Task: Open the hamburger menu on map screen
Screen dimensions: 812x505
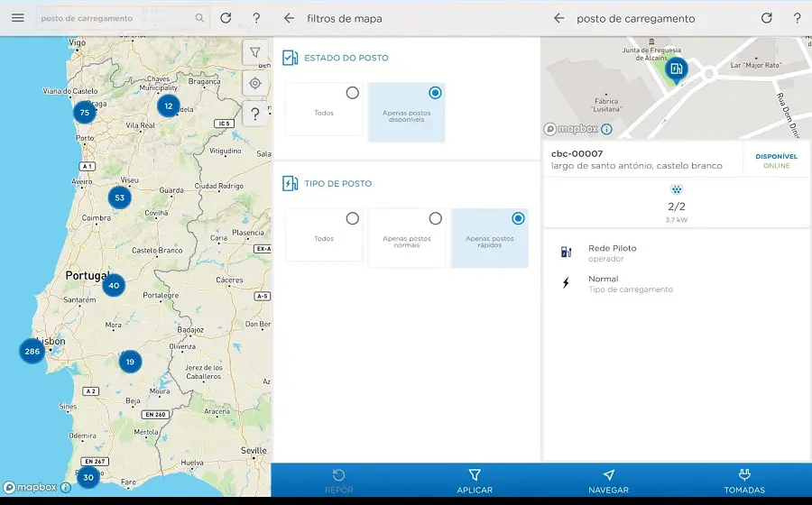Action: pos(18,18)
